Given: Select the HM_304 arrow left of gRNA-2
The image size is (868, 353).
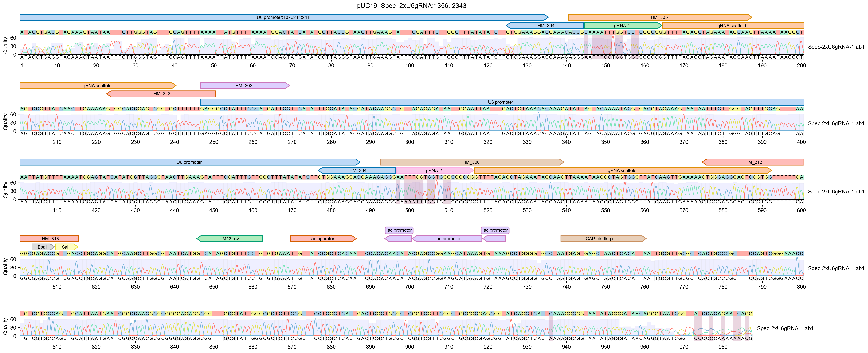Looking at the screenshot, I should click(x=358, y=170).
